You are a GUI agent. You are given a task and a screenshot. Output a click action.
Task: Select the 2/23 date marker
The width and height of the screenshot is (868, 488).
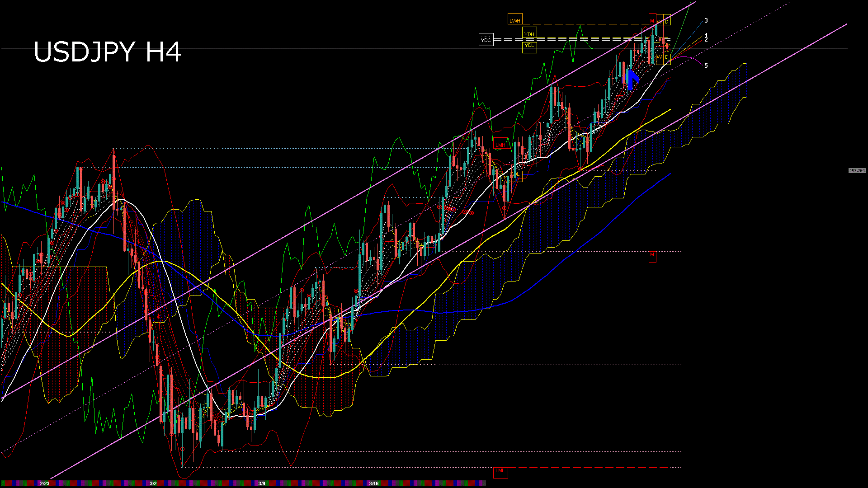coord(45,483)
